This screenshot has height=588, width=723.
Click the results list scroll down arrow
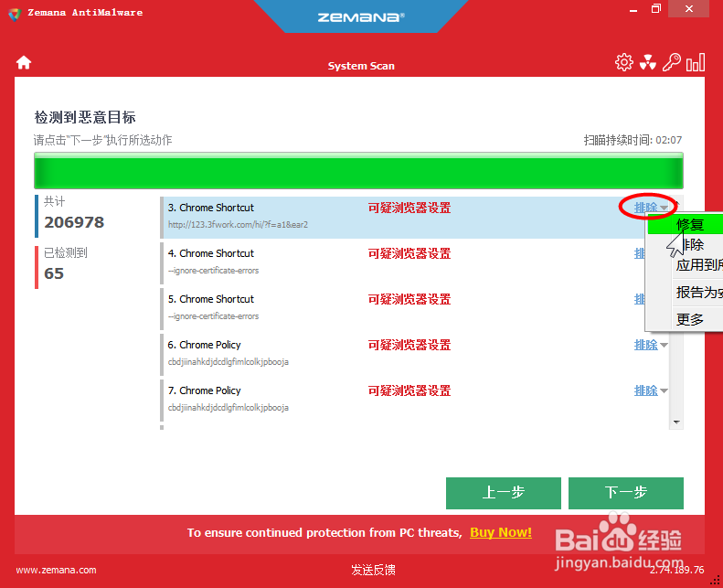pos(676,422)
